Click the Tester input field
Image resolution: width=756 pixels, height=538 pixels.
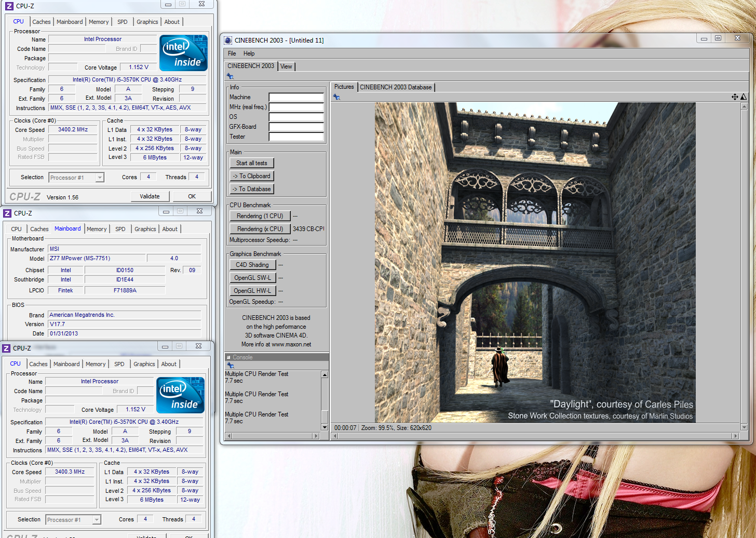(296, 137)
